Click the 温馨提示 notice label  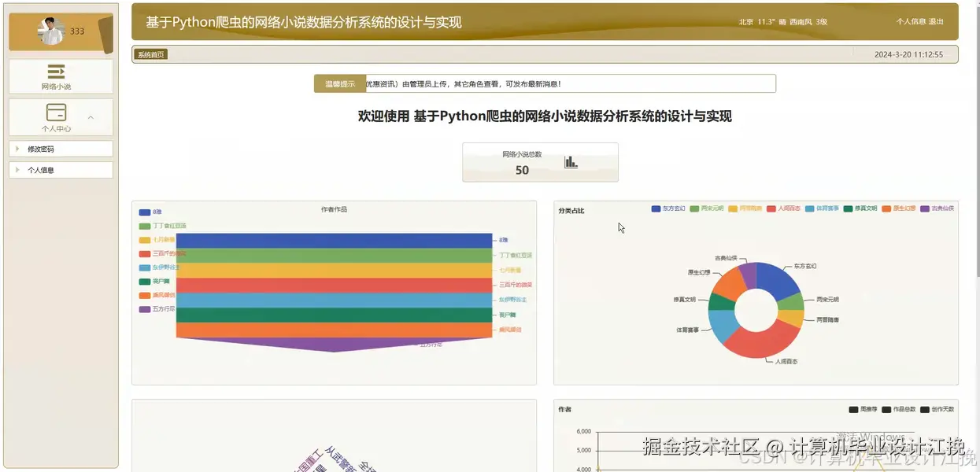coord(340,83)
